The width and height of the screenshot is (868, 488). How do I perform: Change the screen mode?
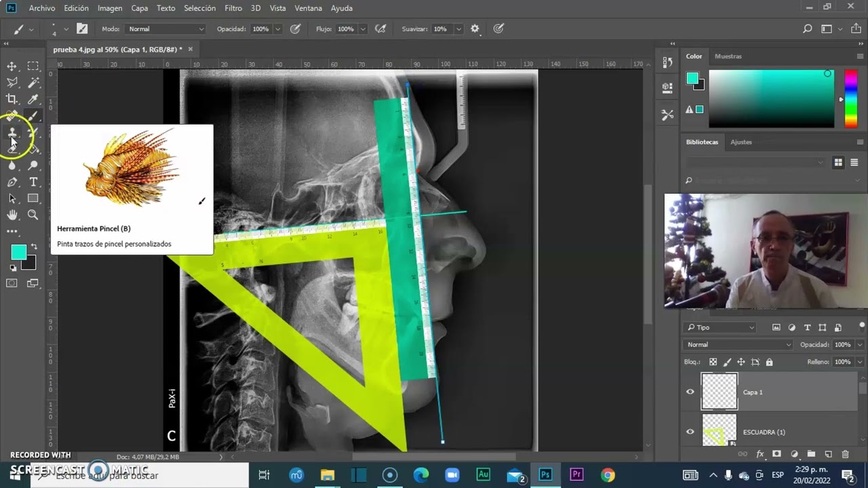coord(33,283)
